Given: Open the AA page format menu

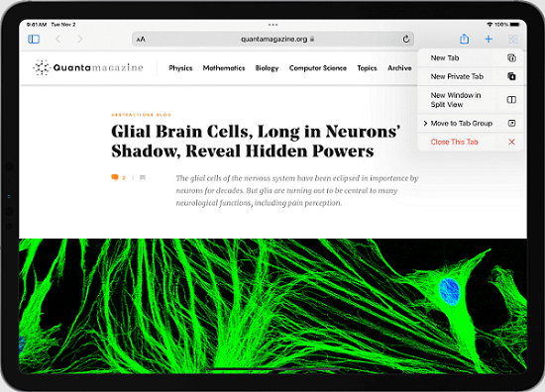Looking at the screenshot, I should pos(141,40).
